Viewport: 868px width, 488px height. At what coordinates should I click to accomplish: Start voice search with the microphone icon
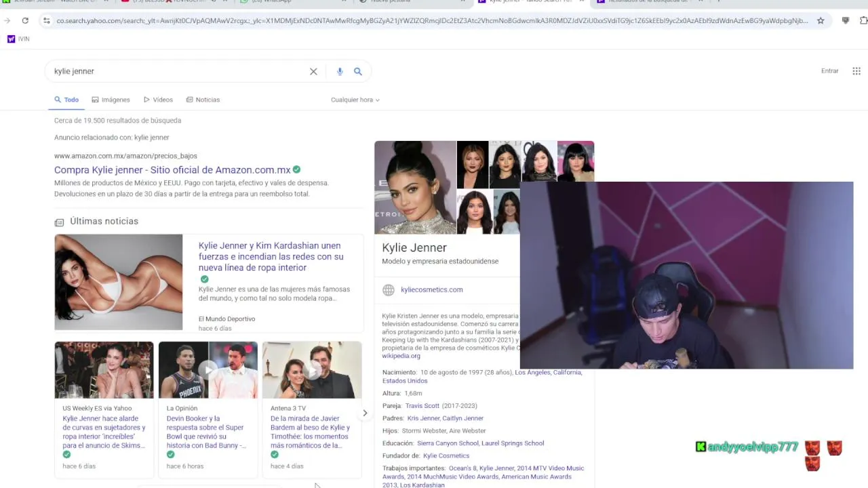click(x=340, y=71)
